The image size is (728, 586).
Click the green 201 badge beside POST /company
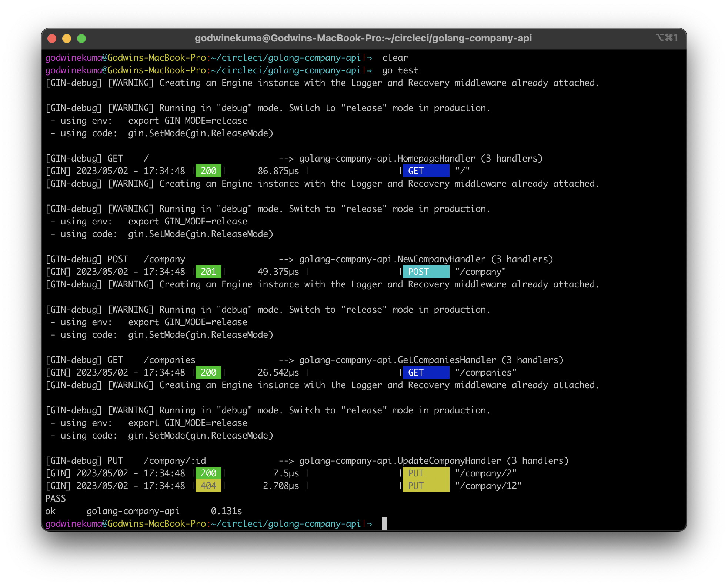208,272
